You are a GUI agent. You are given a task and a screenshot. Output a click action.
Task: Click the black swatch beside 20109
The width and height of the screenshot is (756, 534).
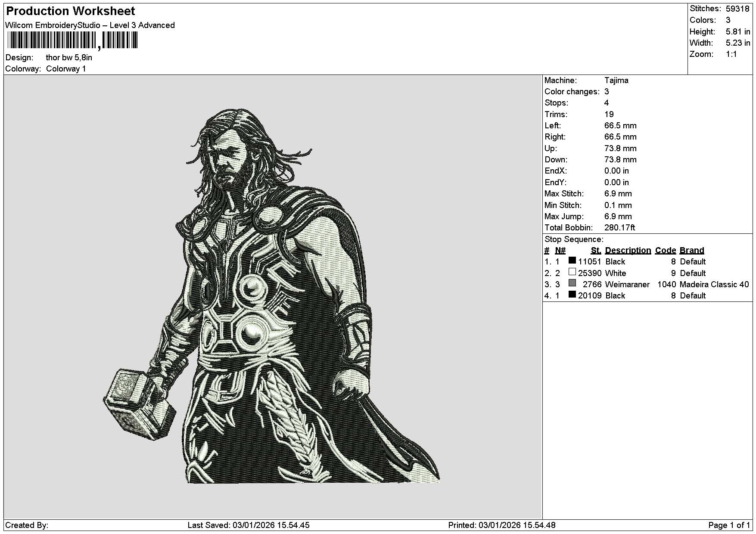[572, 295]
